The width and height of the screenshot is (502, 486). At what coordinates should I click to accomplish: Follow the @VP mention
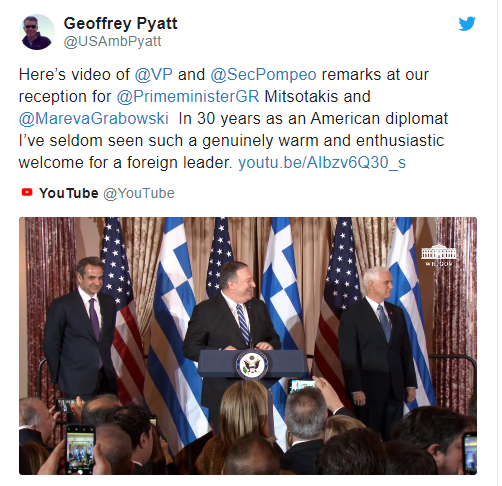click(154, 75)
